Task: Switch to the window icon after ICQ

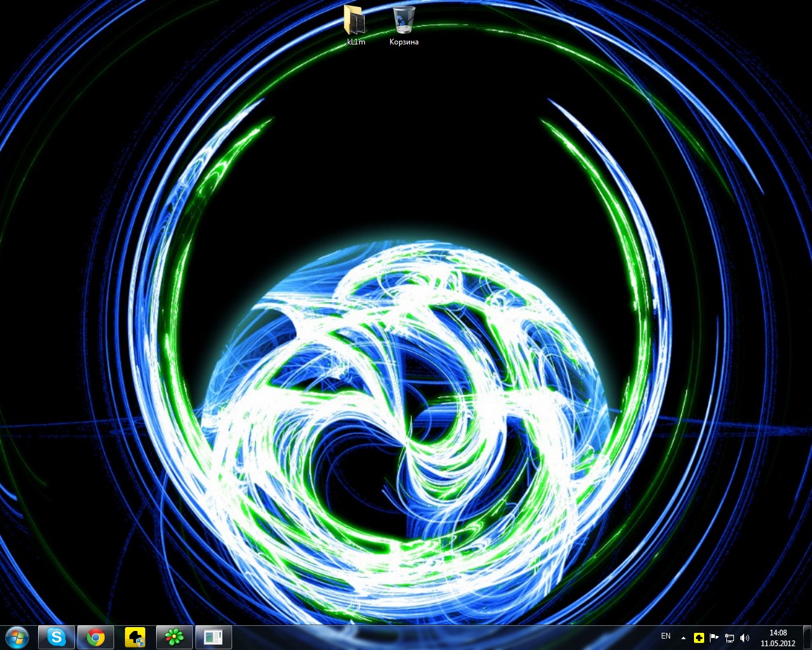Action: pos(213,637)
